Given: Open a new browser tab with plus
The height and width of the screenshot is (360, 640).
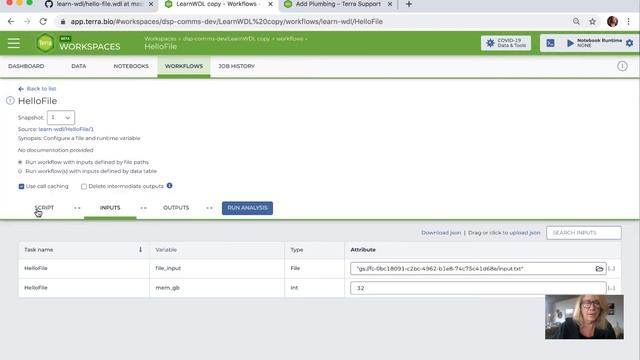Looking at the screenshot, I should coord(409,4).
